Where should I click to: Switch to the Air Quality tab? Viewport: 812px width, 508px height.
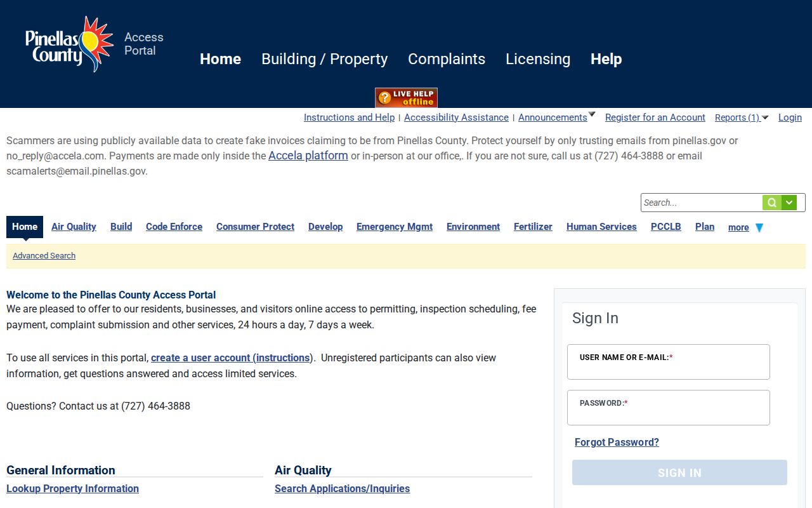[x=74, y=227]
